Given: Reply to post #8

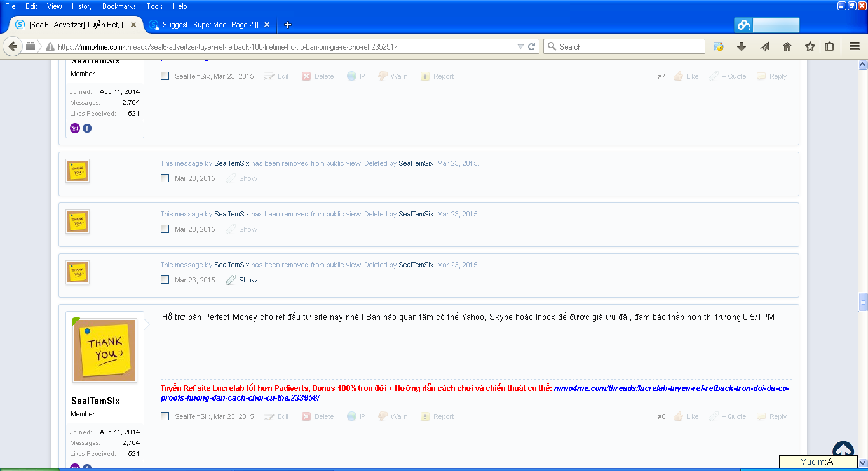Looking at the screenshot, I should coord(771,416).
